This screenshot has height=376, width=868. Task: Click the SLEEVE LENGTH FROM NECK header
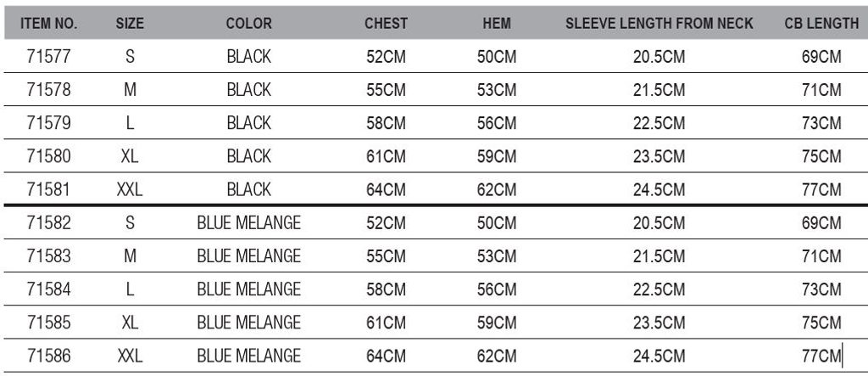[x=659, y=24]
